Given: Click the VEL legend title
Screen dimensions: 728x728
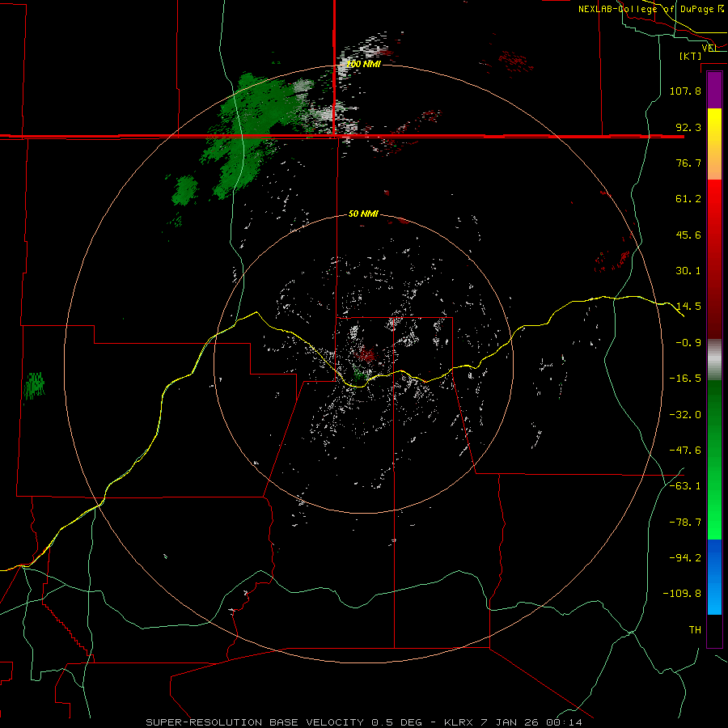Looking at the screenshot, I should pyautogui.click(x=710, y=49).
